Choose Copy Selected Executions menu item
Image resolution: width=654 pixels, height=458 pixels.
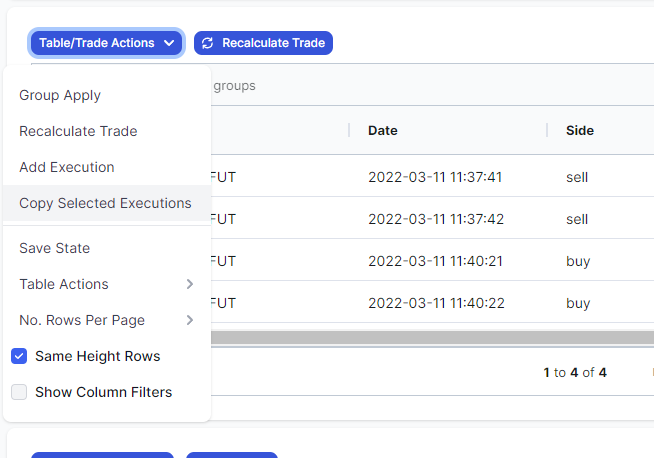107,203
